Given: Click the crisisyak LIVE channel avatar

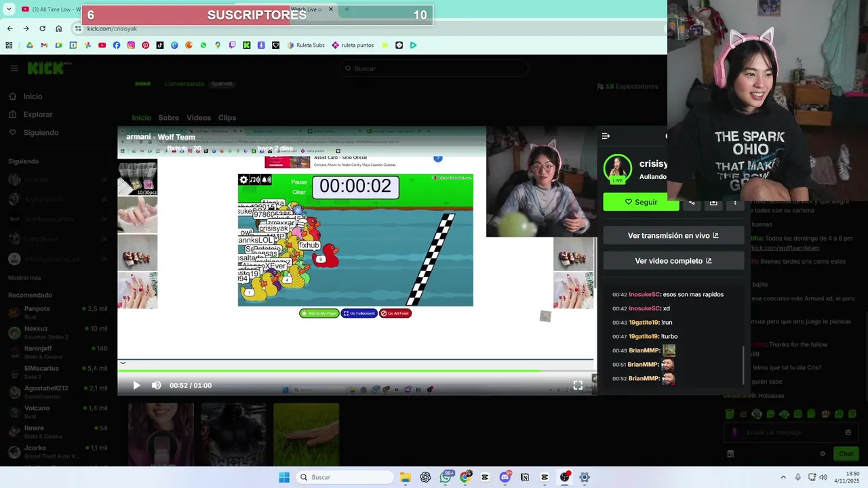Looking at the screenshot, I should (618, 169).
